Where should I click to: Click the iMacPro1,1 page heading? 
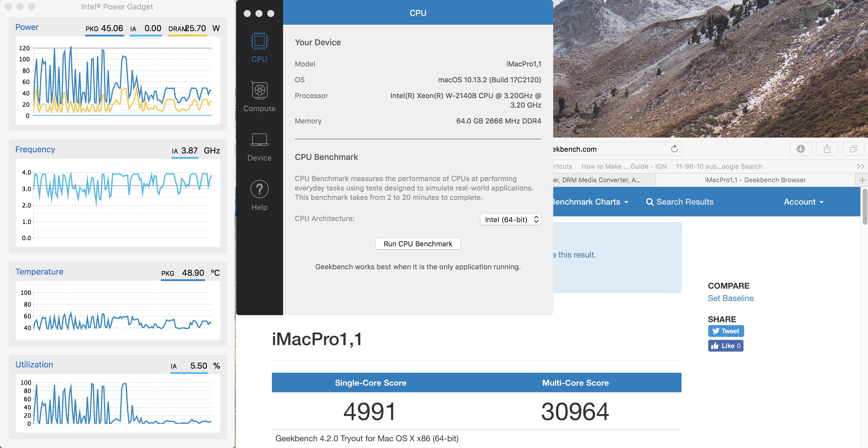click(x=317, y=339)
